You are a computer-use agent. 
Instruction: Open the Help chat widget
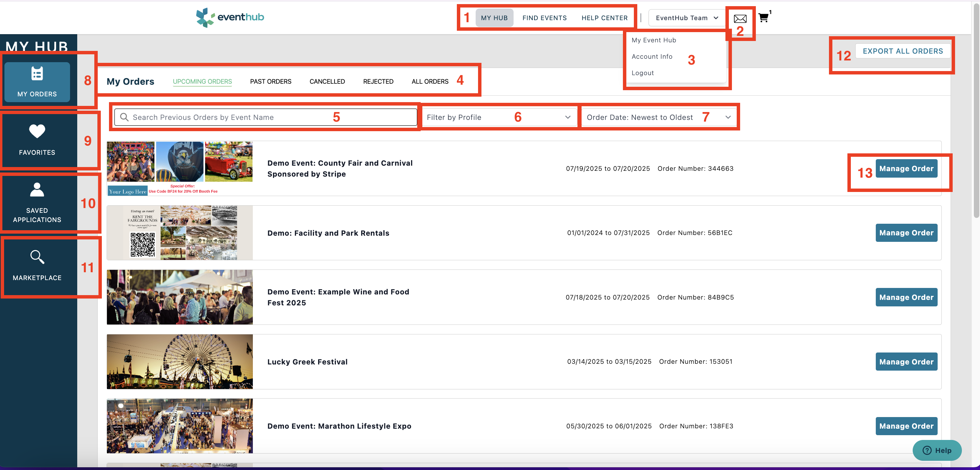pos(937,450)
